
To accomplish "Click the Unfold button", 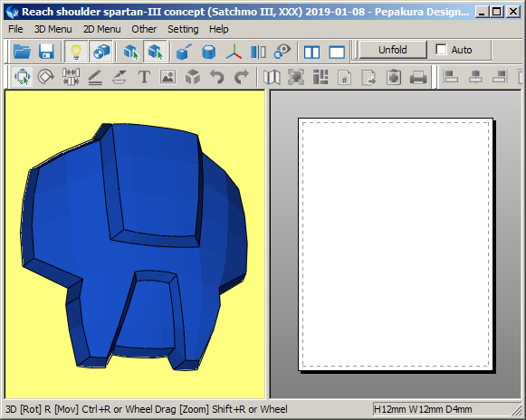I will coord(393,50).
